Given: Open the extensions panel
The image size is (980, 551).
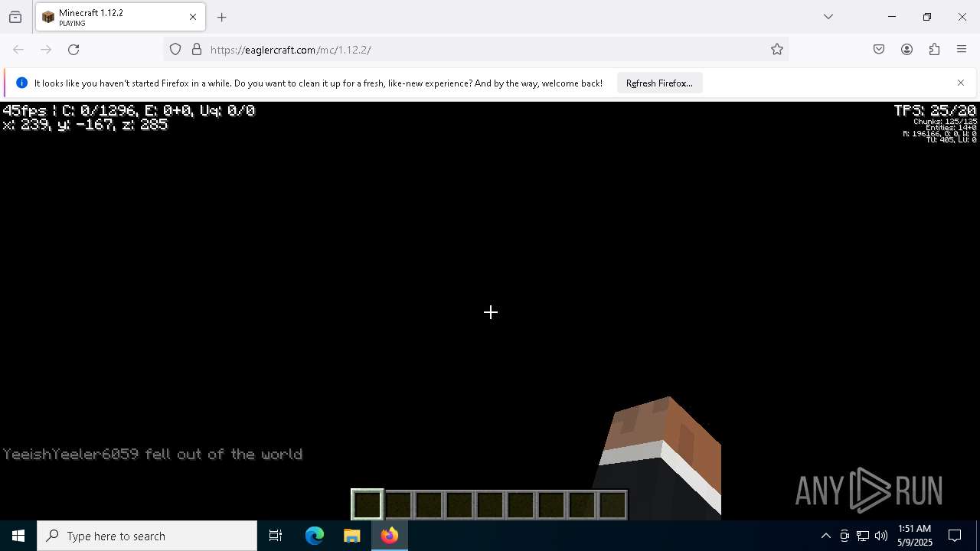Looking at the screenshot, I should pos(934,50).
